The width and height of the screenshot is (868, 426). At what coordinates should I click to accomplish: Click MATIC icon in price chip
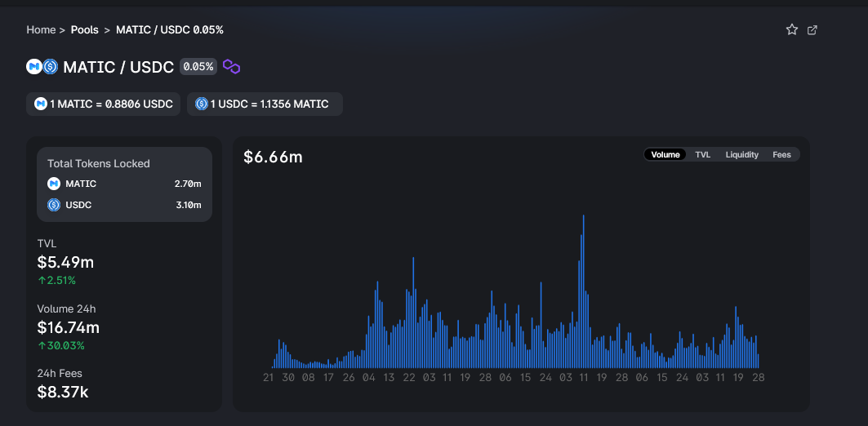tap(40, 104)
